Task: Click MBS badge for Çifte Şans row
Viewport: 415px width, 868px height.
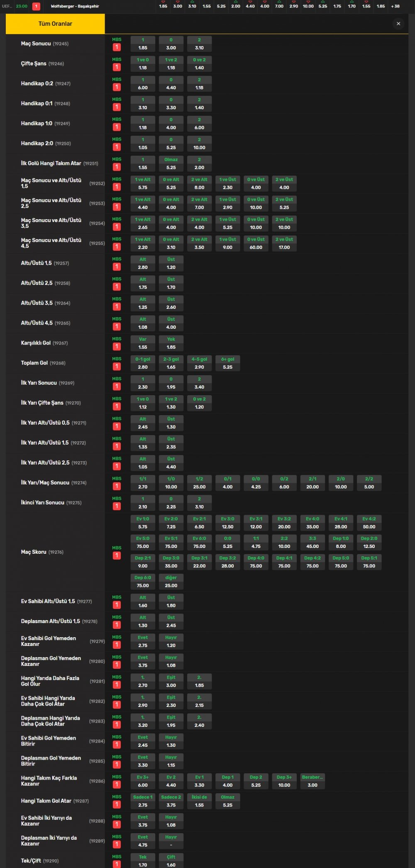Action: [117, 67]
